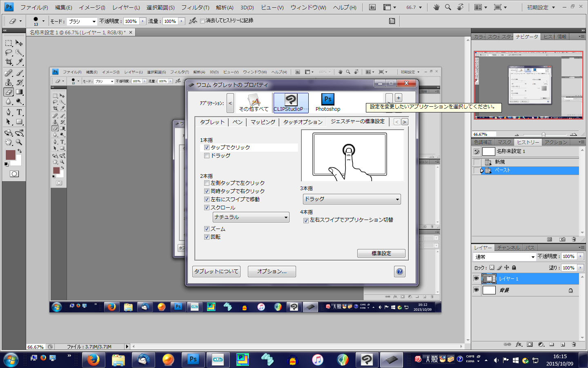Screen dimensions: 588x368
Task: Hide レイヤー 1 using its eye icon
Action: coord(476,278)
